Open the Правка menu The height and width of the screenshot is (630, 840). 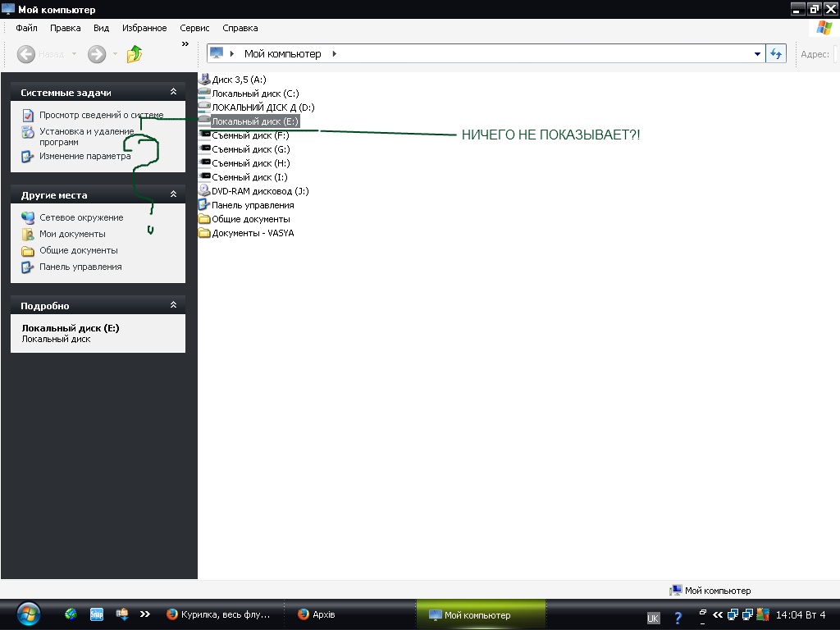(66, 28)
